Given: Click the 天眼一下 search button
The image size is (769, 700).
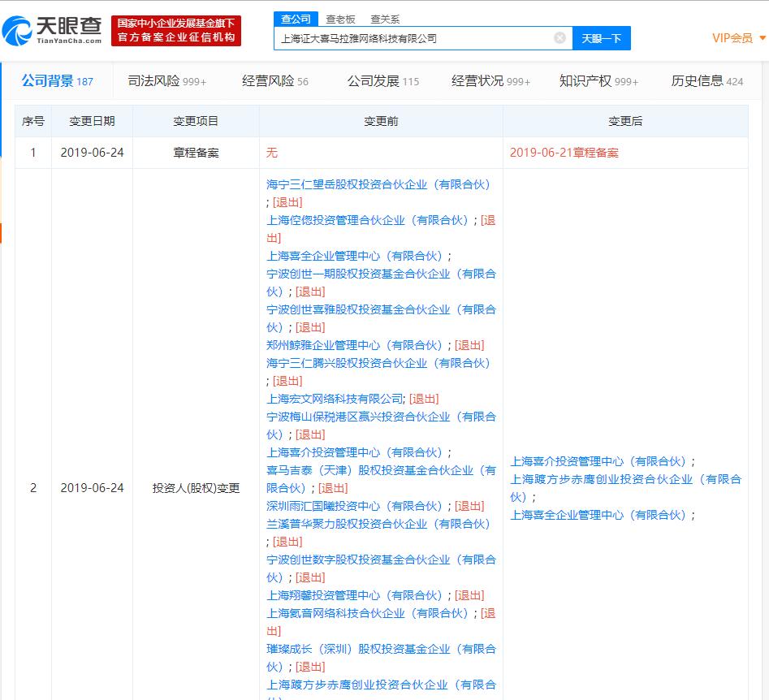Looking at the screenshot, I should coord(601,38).
